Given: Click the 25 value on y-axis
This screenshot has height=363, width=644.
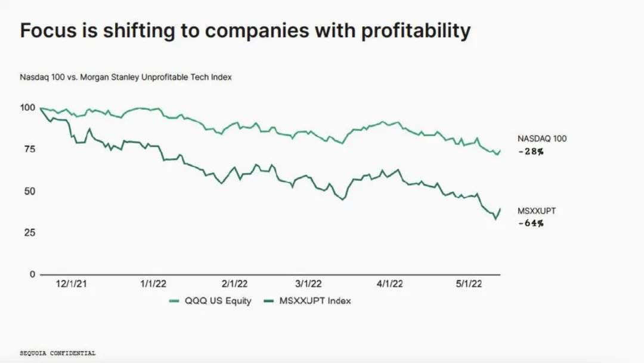Looking at the screenshot, I should (x=30, y=233).
